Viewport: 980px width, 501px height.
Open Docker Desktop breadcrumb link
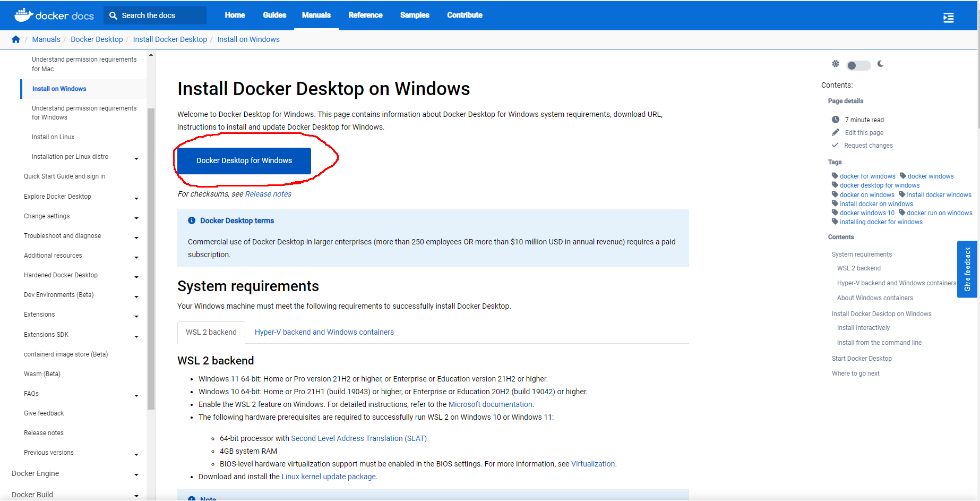pyautogui.click(x=97, y=39)
